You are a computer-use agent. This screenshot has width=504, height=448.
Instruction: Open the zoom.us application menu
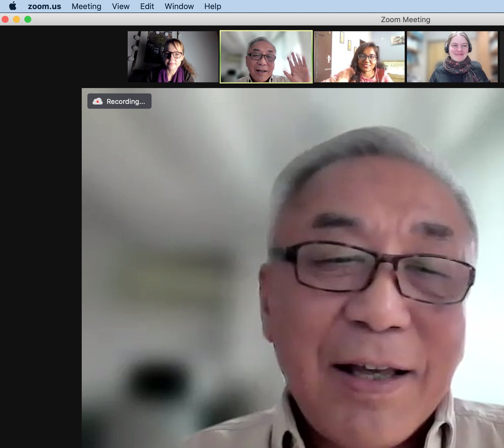click(45, 6)
